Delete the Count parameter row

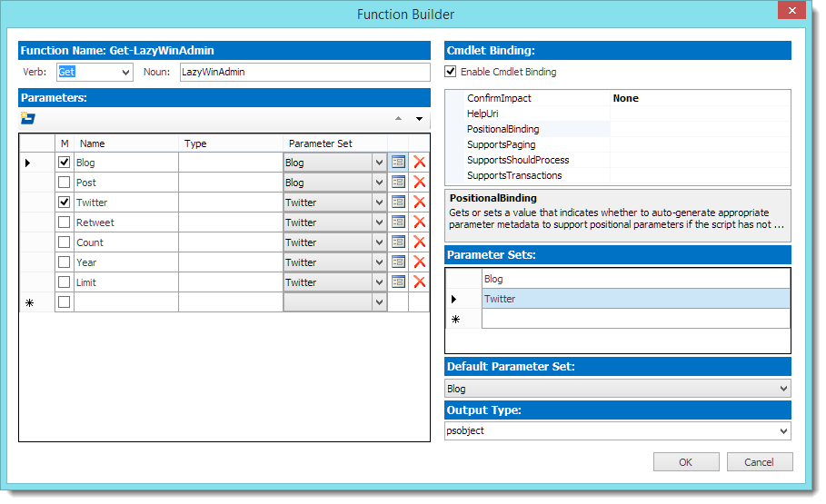419,242
